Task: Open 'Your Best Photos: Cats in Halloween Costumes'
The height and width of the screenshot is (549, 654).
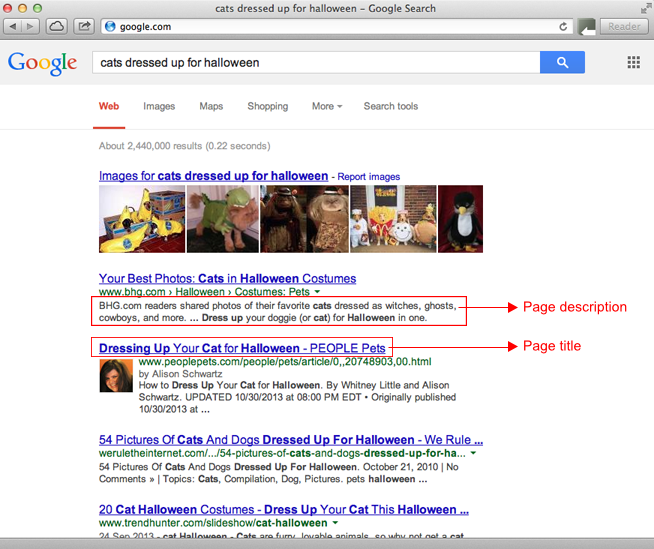Action: tap(227, 278)
